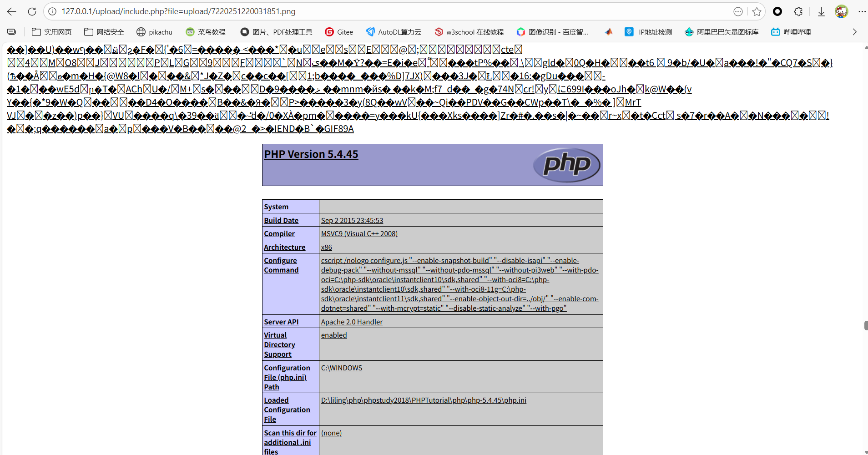Screen dimensions: 868x455
Task: Add this page to favorites star
Action: pyautogui.click(x=757, y=12)
